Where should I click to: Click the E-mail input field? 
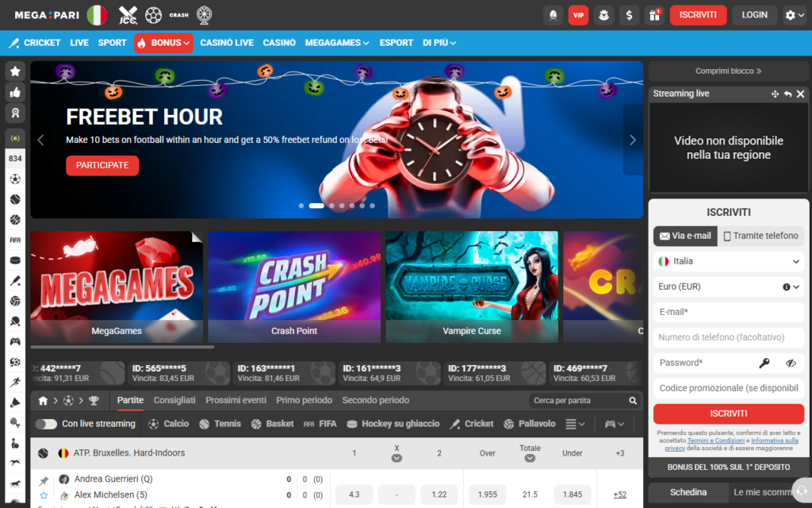coord(729,312)
